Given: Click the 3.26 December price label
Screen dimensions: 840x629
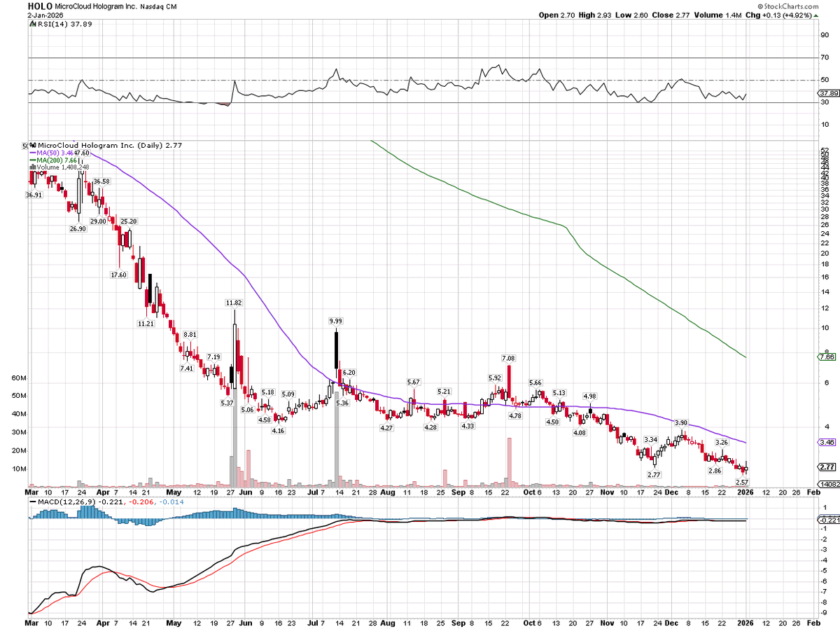Looking at the screenshot, I should 722,443.
